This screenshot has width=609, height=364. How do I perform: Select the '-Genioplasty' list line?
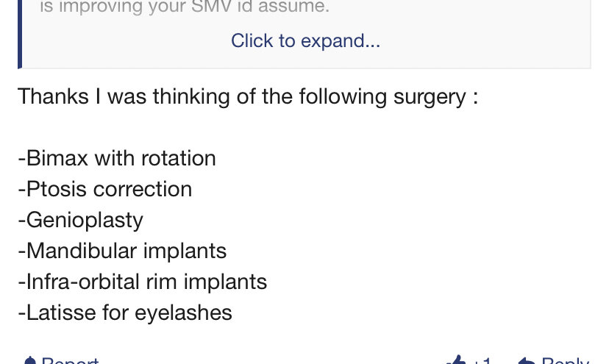click(x=80, y=221)
